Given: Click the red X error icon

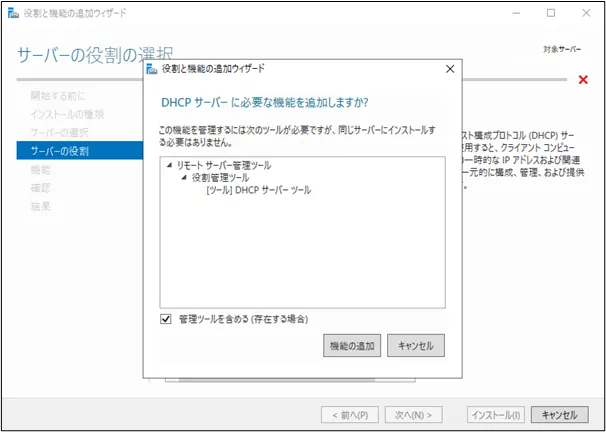Looking at the screenshot, I should pos(583,80).
